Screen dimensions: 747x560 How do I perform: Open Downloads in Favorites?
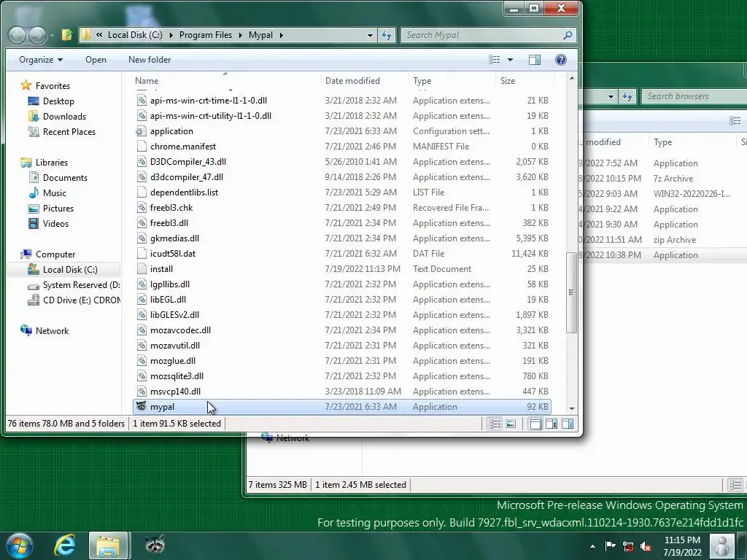(64, 116)
